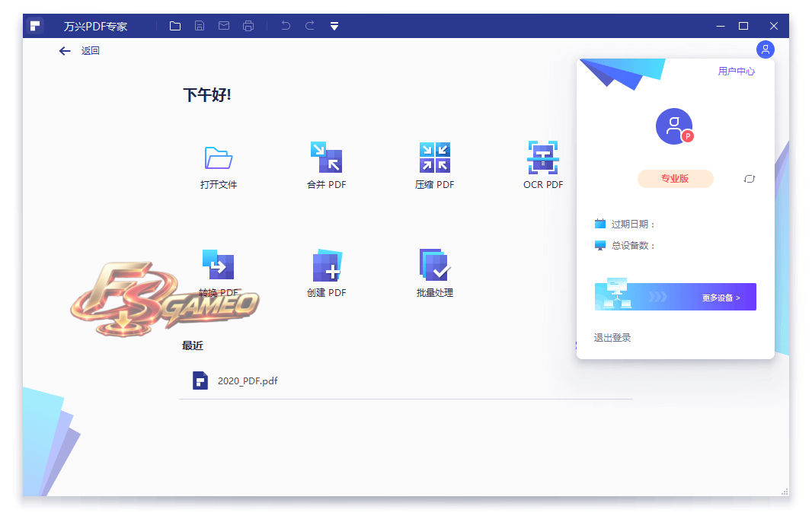Open the 转换 PDF tool
The width and height of the screenshot is (812, 519).
click(x=218, y=264)
